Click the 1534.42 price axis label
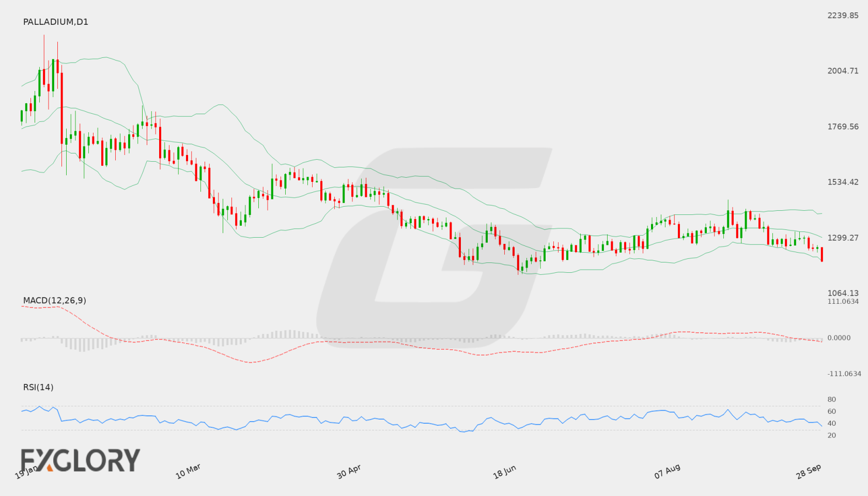 843,182
